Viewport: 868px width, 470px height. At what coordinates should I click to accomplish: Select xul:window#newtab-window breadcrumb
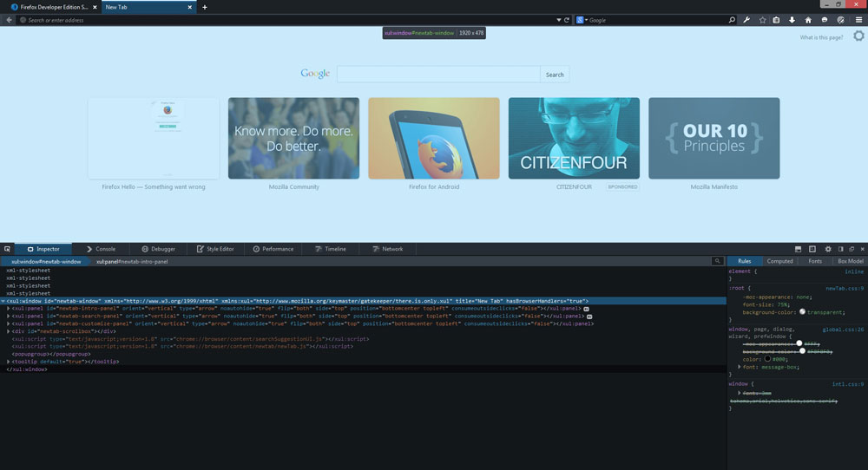click(44, 262)
